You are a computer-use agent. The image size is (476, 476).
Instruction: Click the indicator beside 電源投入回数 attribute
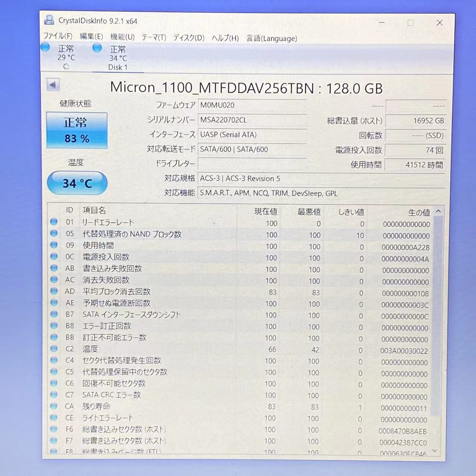[54, 257]
